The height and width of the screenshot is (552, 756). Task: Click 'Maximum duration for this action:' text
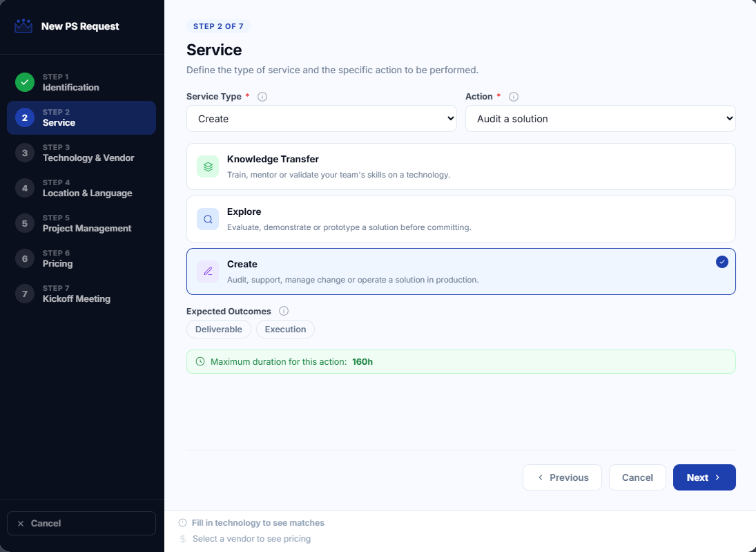point(279,361)
